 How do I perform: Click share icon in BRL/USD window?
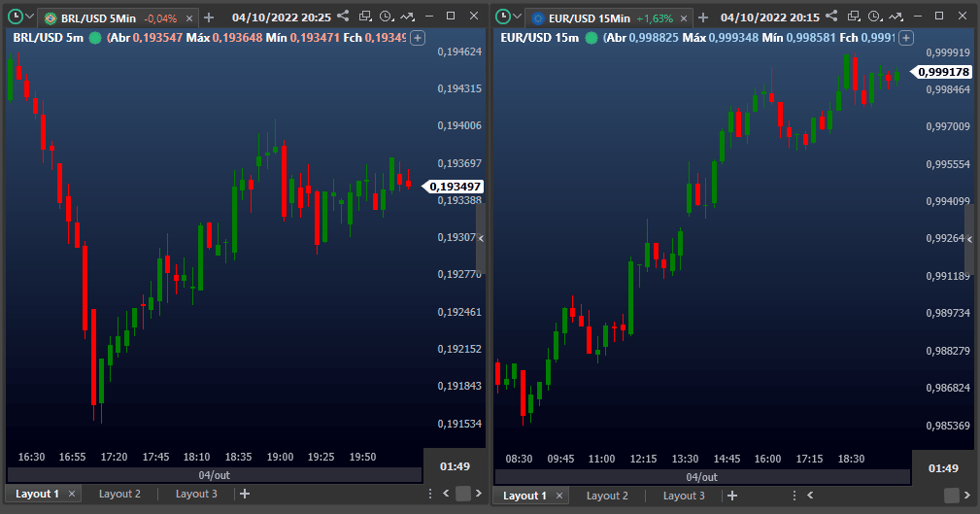343,17
